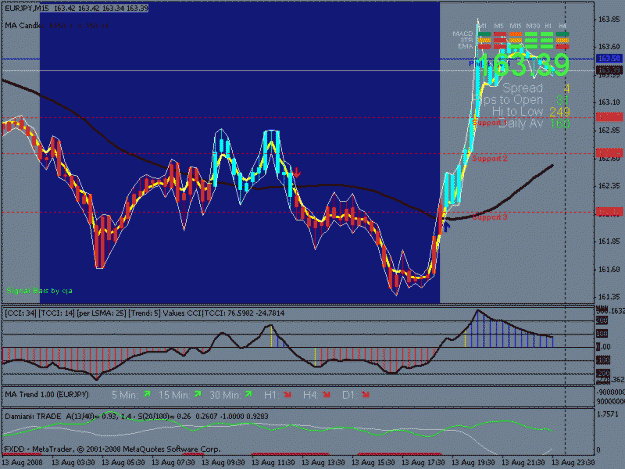Click the Hi to Low label

517,112
